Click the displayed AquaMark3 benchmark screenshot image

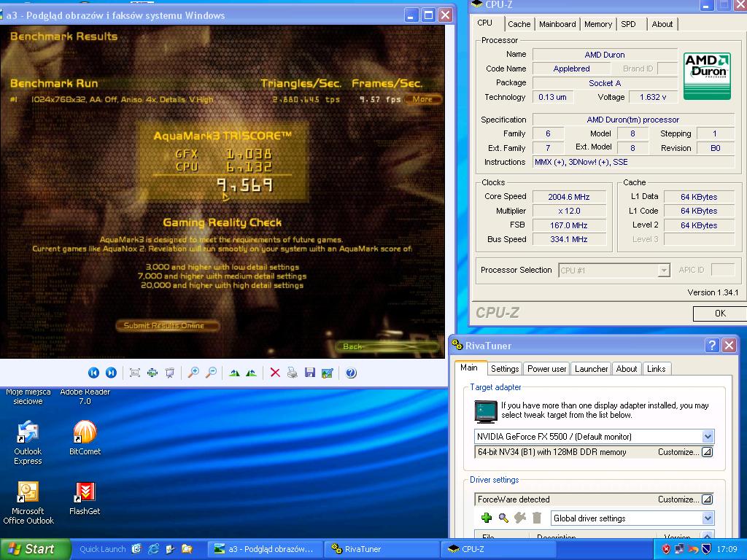pos(222,192)
